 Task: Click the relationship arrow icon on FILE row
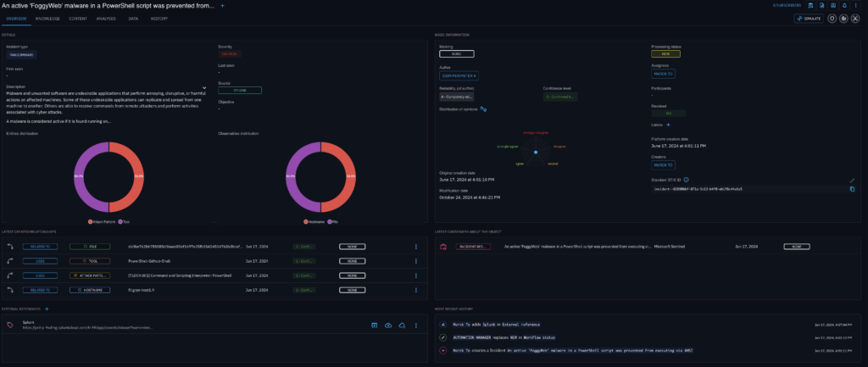point(10,247)
